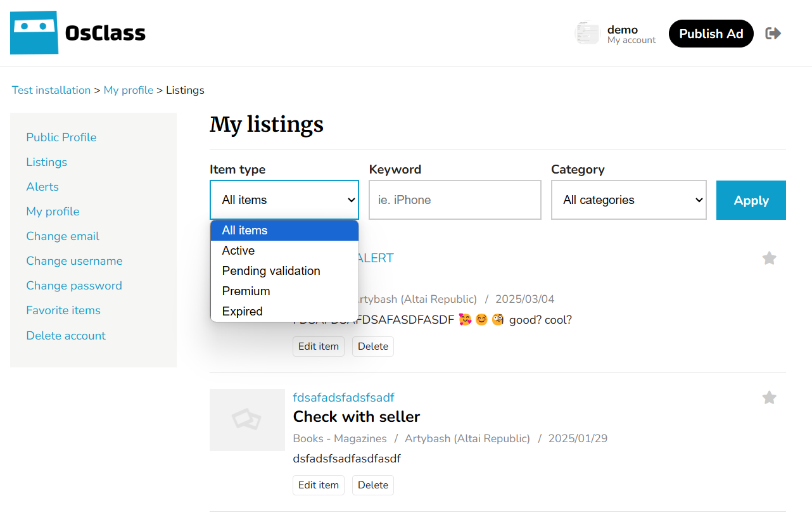Pick Premium in the item type list

(x=284, y=291)
